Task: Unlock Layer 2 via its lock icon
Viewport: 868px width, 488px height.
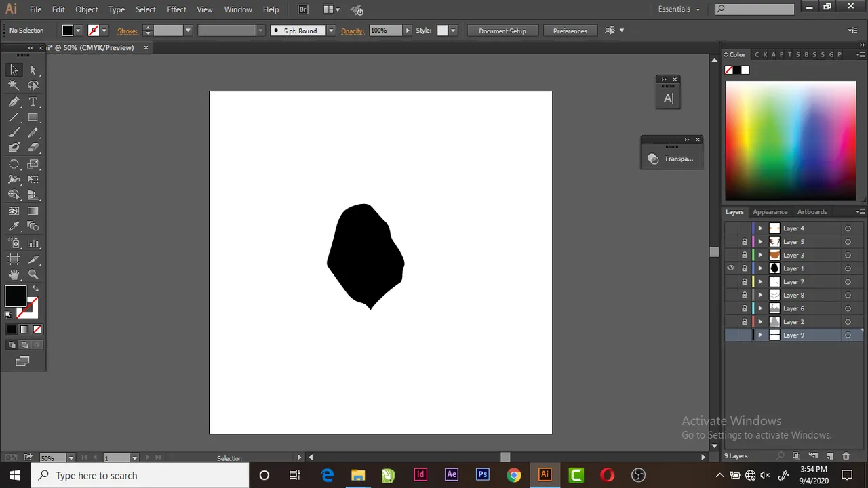Action: pos(745,322)
